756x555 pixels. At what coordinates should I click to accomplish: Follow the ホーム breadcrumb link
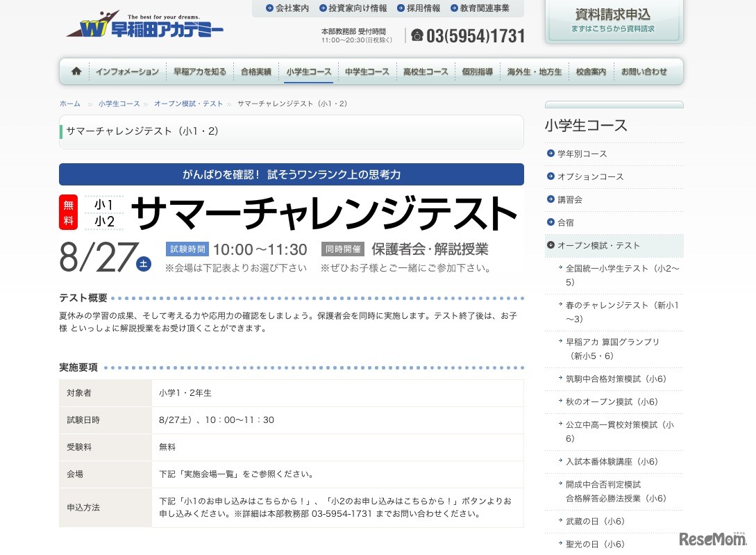69,103
